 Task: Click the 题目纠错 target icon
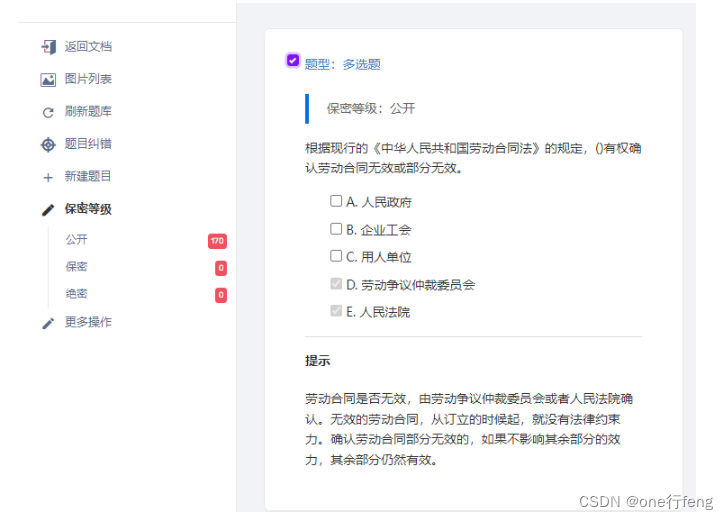point(48,145)
